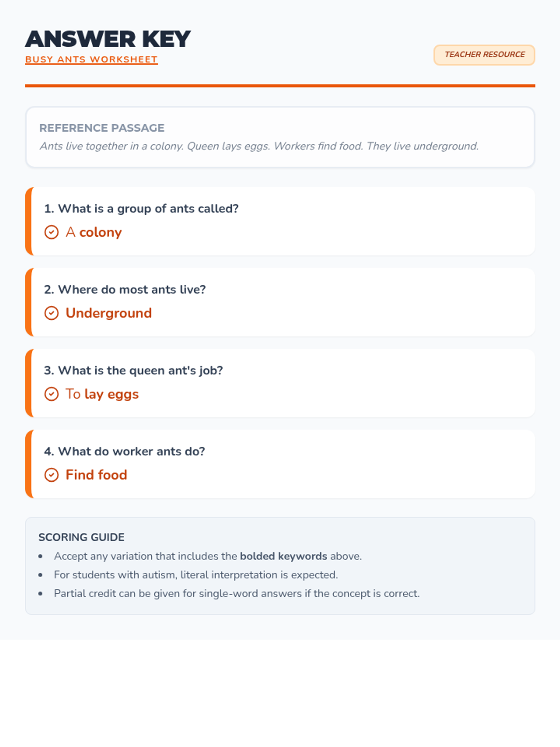Open the Busy Ants Worksheet link

(91, 60)
